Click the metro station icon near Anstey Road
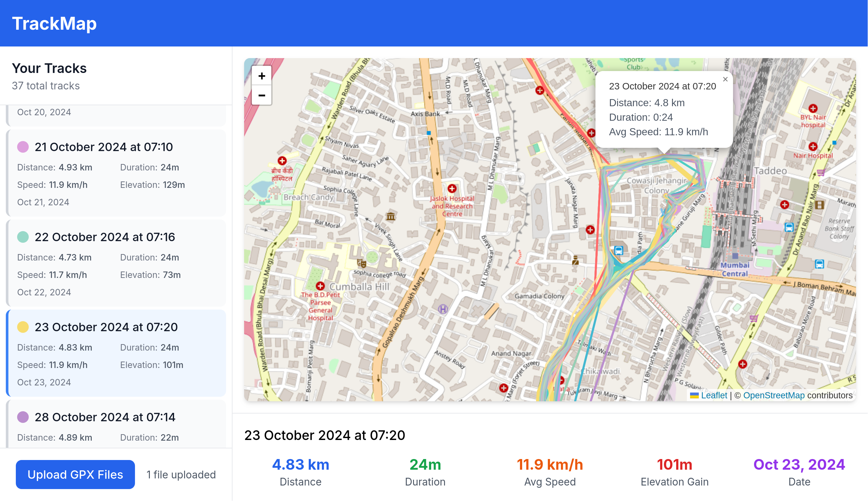This screenshot has height=501, width=868. 443,310
